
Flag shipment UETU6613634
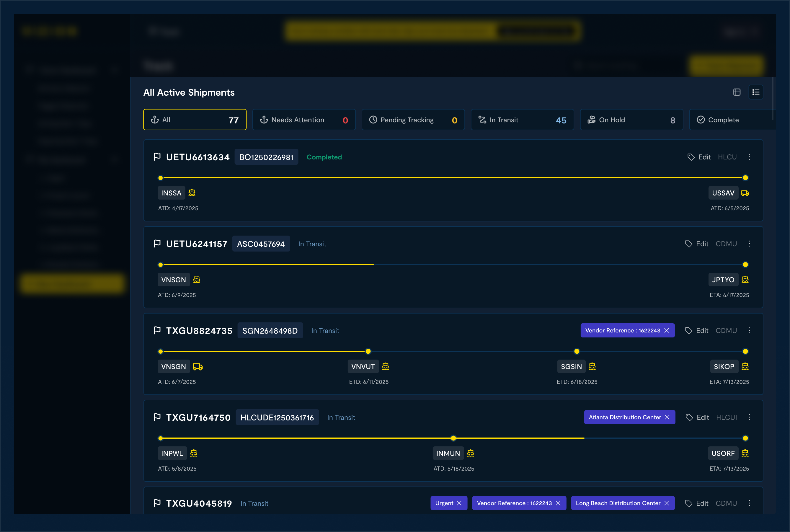(x=157, y=157)
